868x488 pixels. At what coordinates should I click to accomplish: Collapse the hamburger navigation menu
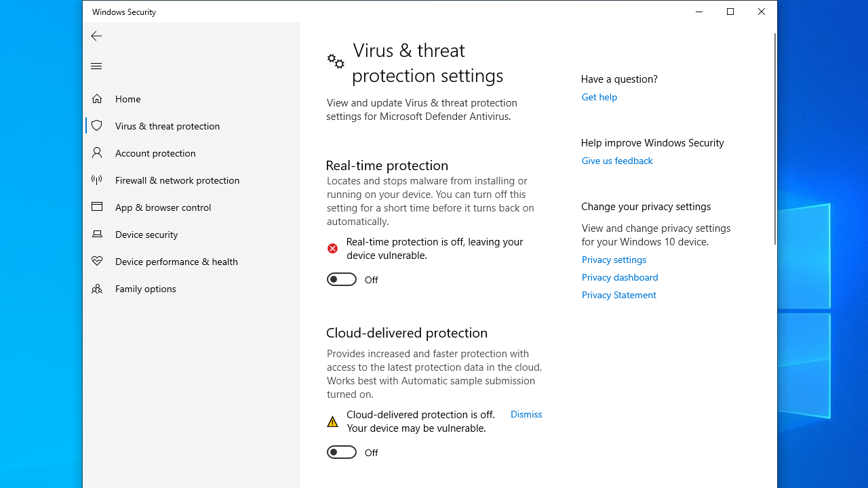pyautogui.click(x=96, y=66)
